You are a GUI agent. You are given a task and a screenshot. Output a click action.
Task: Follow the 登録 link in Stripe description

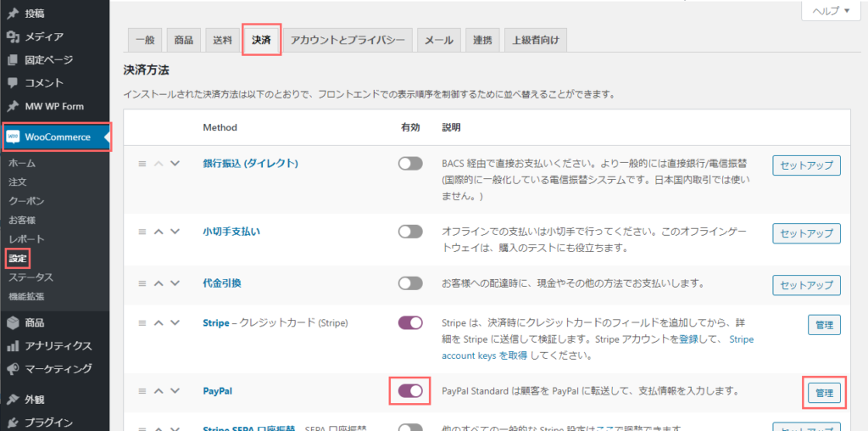pos(688,339)
